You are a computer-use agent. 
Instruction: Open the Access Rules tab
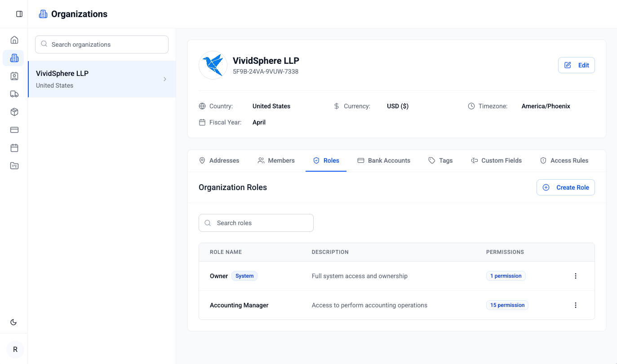click(x=564, y=160)
